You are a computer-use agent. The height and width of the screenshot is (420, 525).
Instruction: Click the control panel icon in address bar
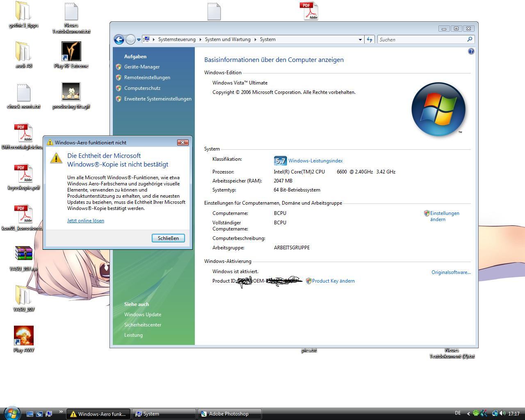(146, 39)
